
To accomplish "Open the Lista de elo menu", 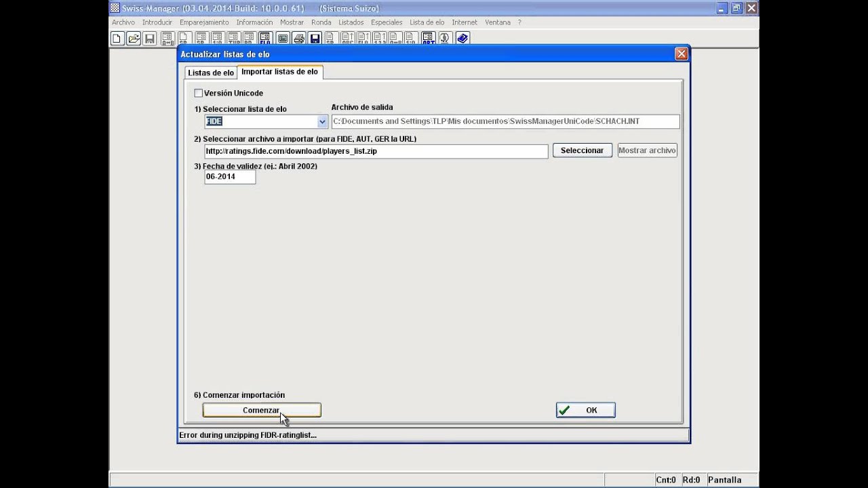I will click(427, 22).
